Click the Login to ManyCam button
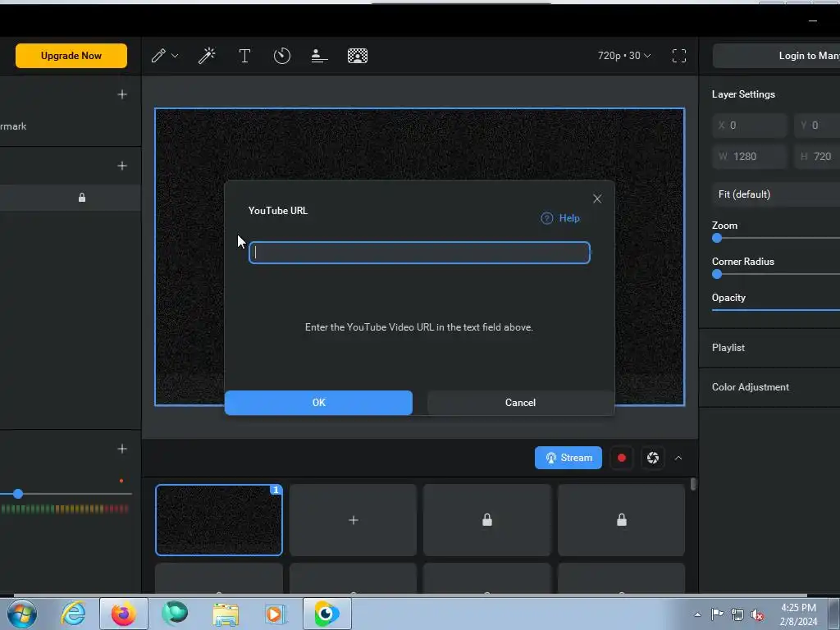Image resolution: width=840 pixels, height=630 pixels. pyautogui.click(x=776, y=56)
